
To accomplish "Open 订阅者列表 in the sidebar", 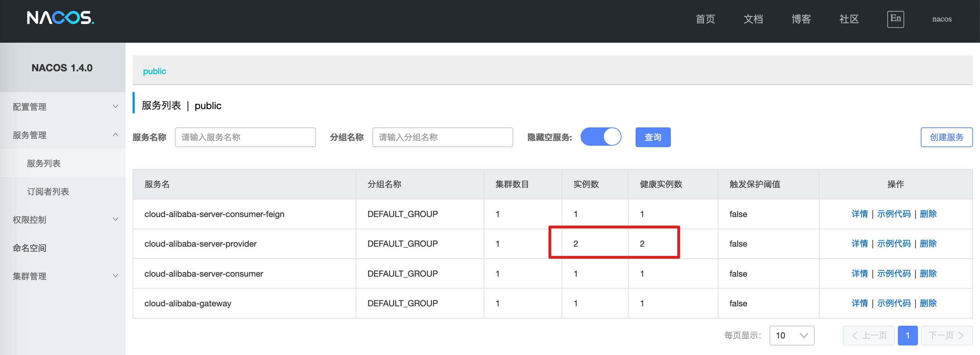I will tap(48, 191).
